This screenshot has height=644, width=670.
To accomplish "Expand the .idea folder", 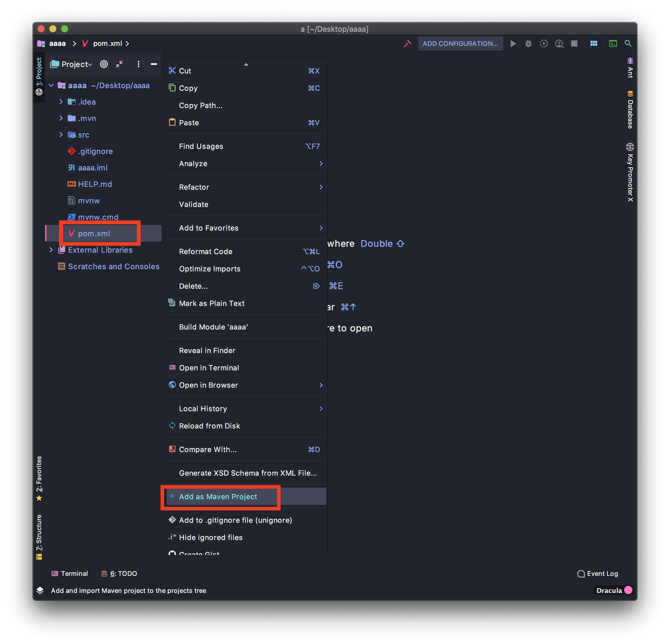I will click(61, 102).
